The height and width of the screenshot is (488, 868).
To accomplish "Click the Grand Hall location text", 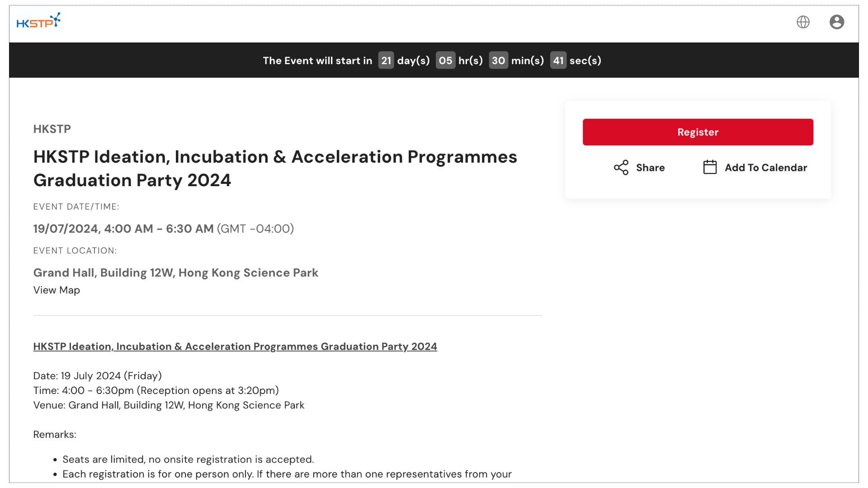I will click(x=175, y=273).
